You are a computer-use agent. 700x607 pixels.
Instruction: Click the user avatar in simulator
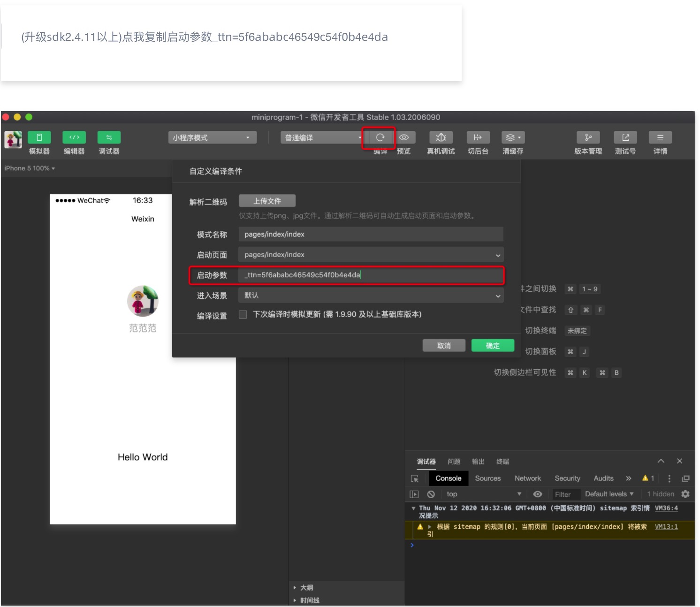143,301
